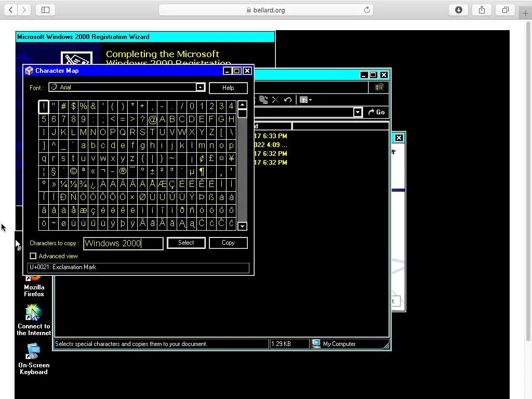The width and height of the screenshot is (532, 399).
Task: Select the ß sharp s character
Action: [211, 197]
